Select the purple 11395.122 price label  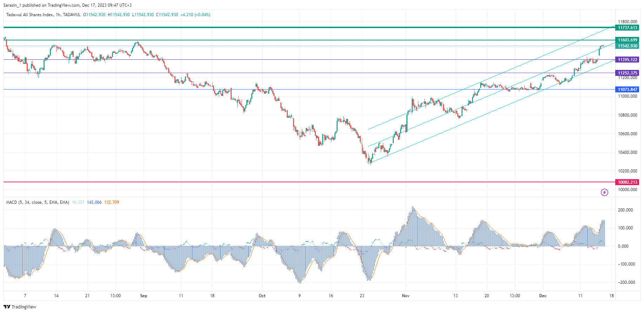(628, 60)
